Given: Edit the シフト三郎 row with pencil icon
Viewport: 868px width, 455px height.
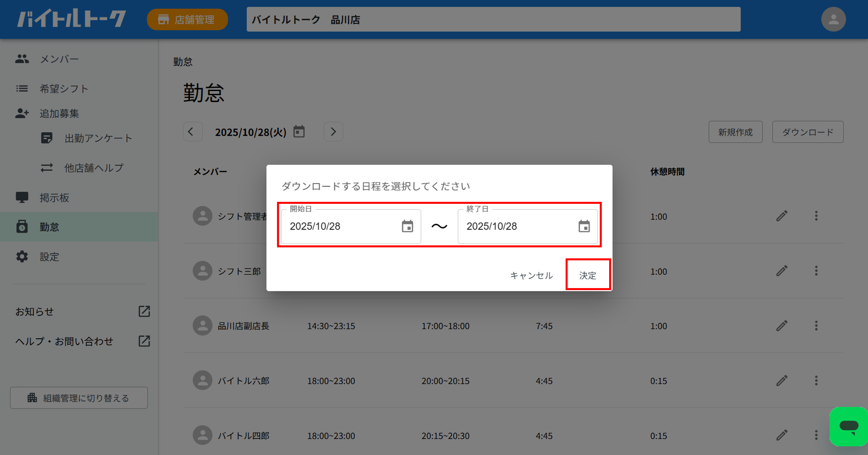Looking at the screenshot, I should pos(782,271).
